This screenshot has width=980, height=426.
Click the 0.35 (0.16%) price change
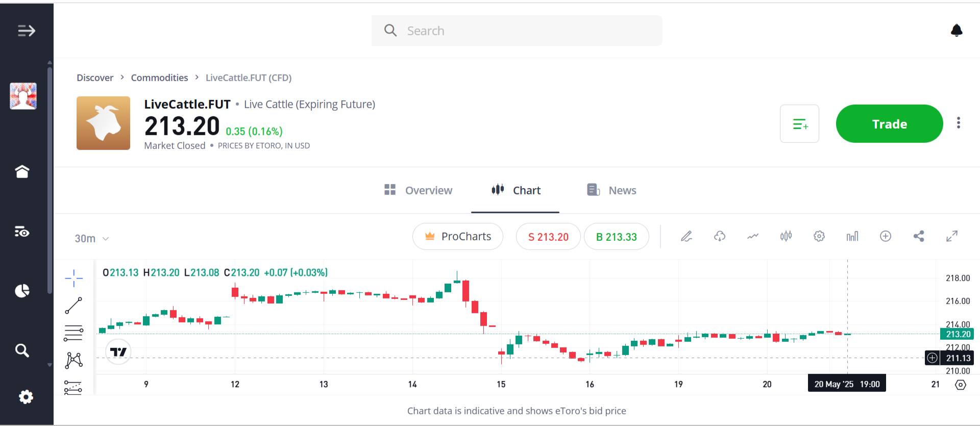point(254,131)
